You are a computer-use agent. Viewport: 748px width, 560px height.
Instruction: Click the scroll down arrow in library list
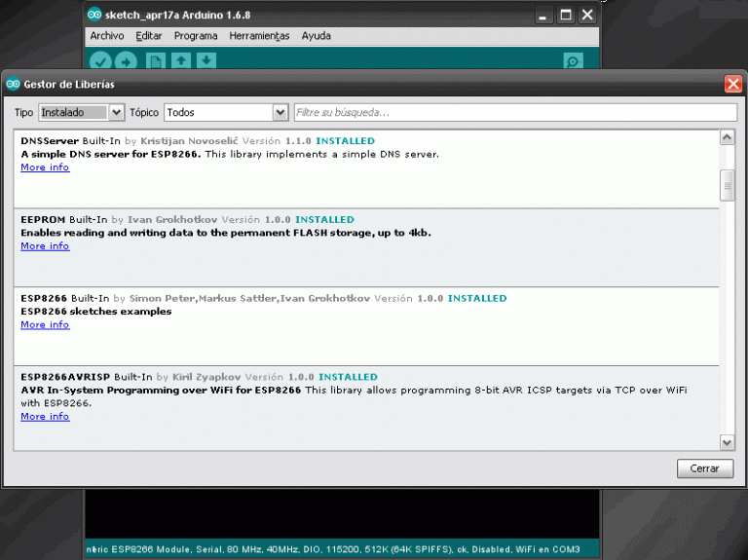click(x=727, y=442)
